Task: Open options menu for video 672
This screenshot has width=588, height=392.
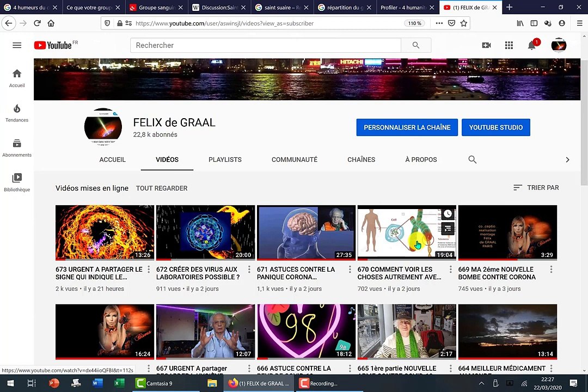Action: pyautogui.click(x=249, y=269)
